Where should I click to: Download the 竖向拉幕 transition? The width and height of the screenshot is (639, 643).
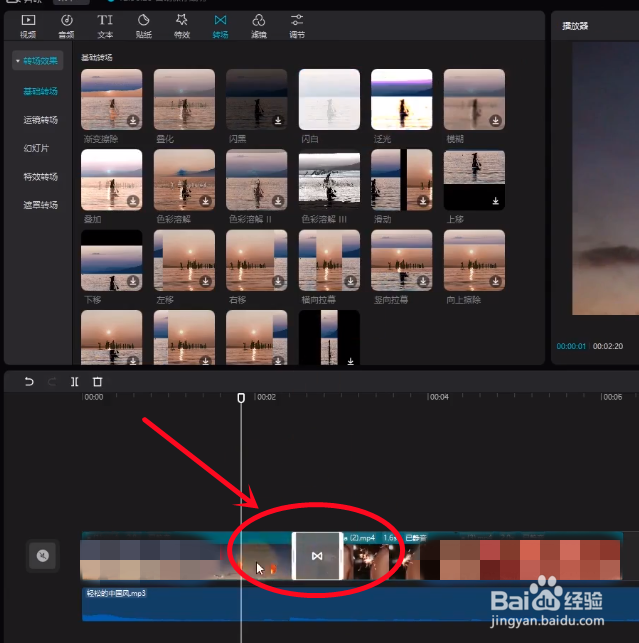(x=423, y=281)
